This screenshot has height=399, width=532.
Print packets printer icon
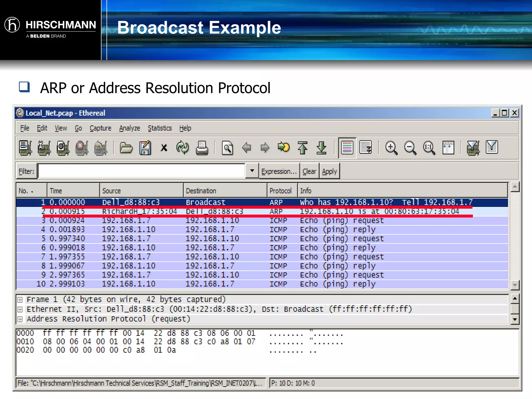click(x=202, y=148)
